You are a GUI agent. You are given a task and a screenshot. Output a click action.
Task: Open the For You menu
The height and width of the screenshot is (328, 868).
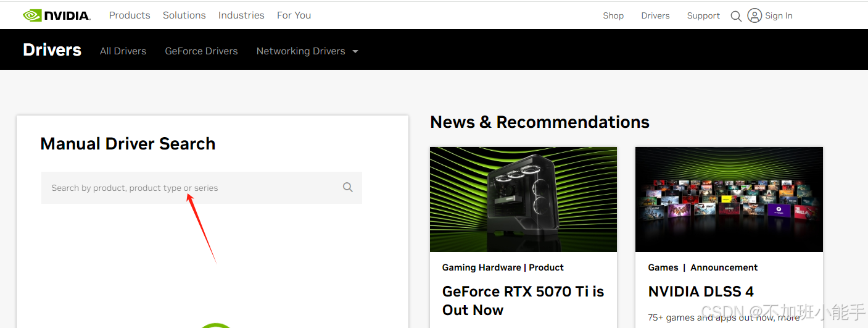(x=294, y=15)
